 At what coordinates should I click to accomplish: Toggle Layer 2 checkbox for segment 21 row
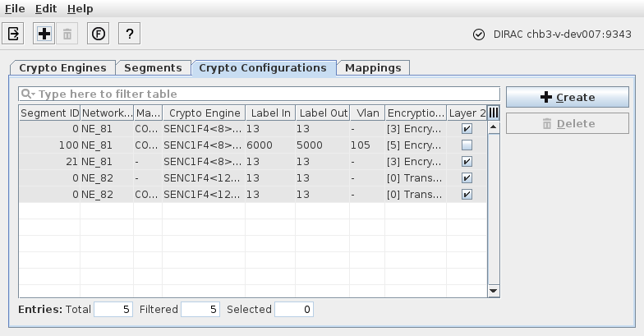coord(467,162)
